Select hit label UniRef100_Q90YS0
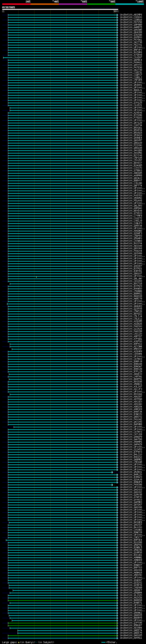Viewport: 146px width, 644px height. coord(131,65)
